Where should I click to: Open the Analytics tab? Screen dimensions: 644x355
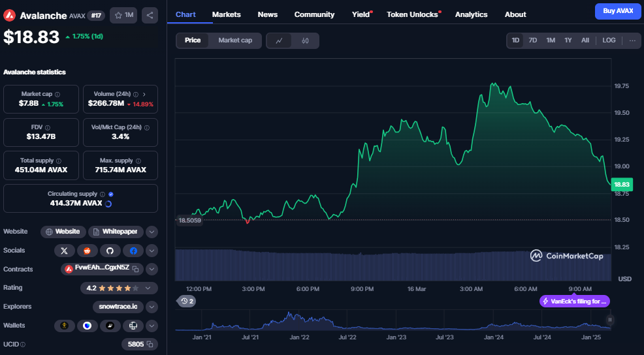471,14
